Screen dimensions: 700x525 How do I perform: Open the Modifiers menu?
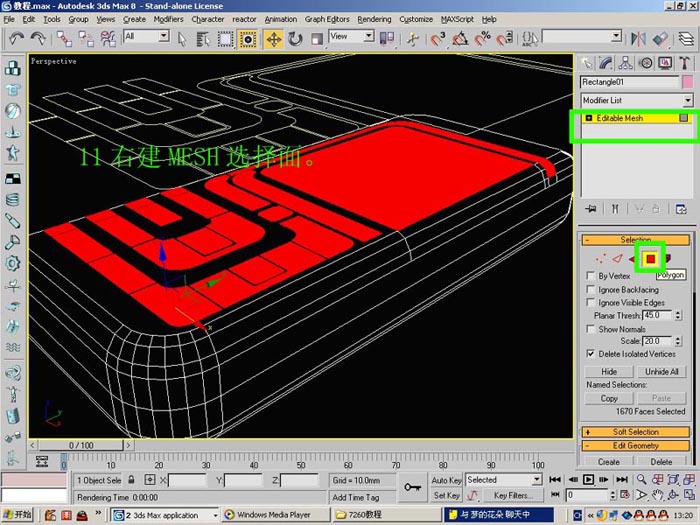click(168, 19)
